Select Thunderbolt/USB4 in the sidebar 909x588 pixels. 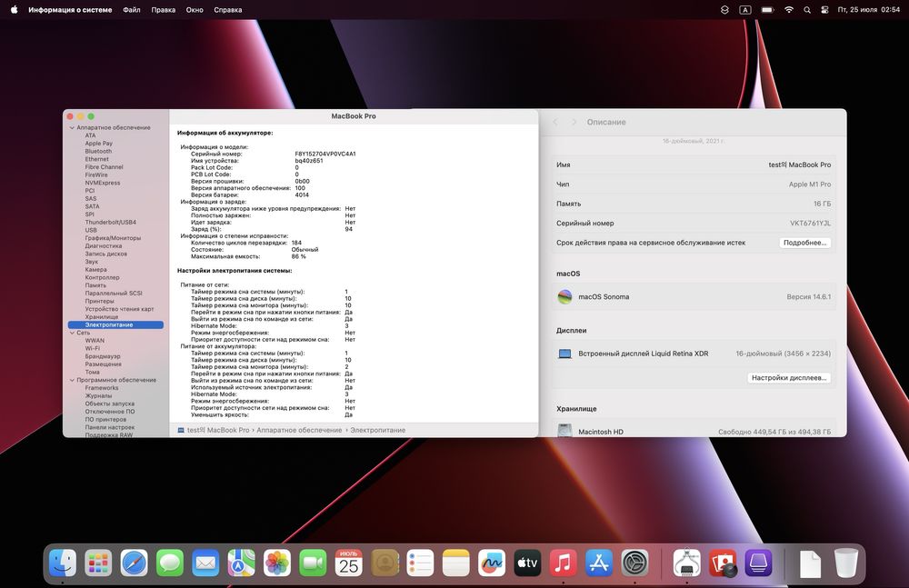pos(111,222)
